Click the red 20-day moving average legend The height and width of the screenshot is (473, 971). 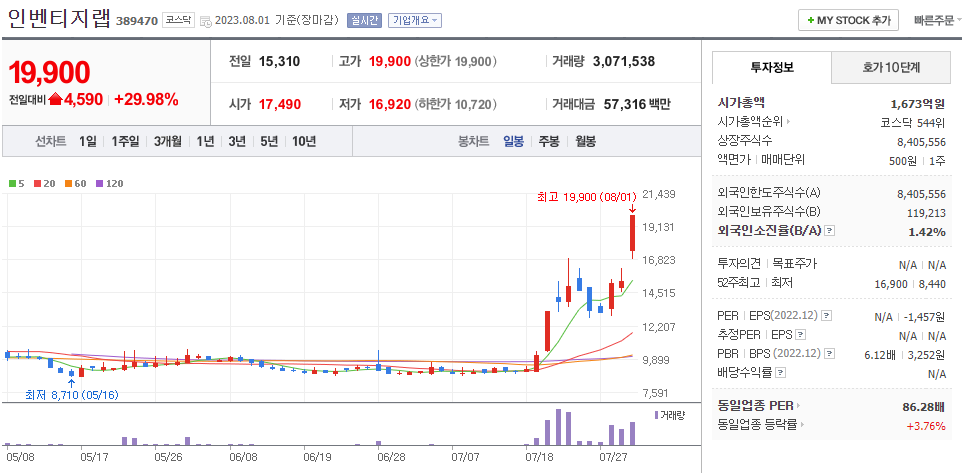click(46, 183)
